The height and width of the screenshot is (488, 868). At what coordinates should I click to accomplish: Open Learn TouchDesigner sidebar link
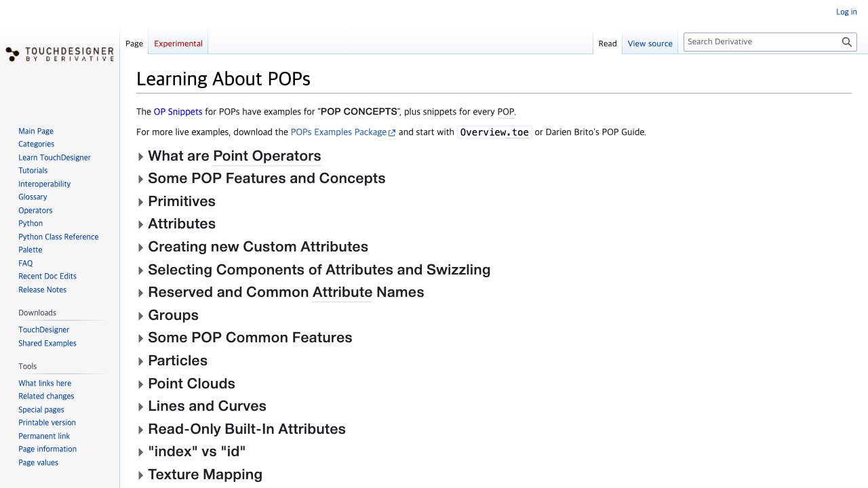54,158
